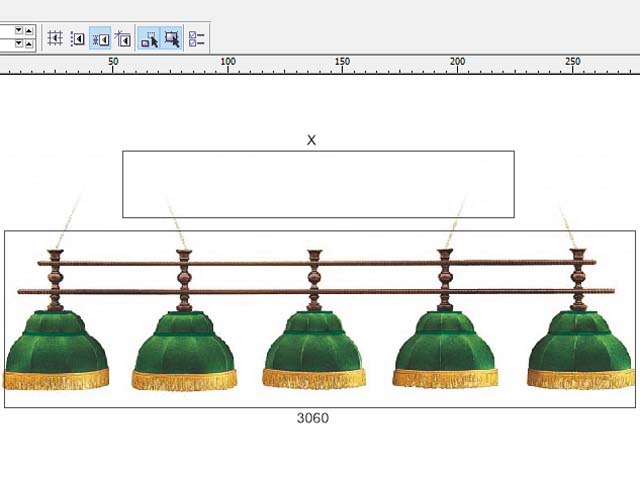Select the billiard lamp bitmap image
The height and width of the screenshot is (480, 640).
(320, 319)
